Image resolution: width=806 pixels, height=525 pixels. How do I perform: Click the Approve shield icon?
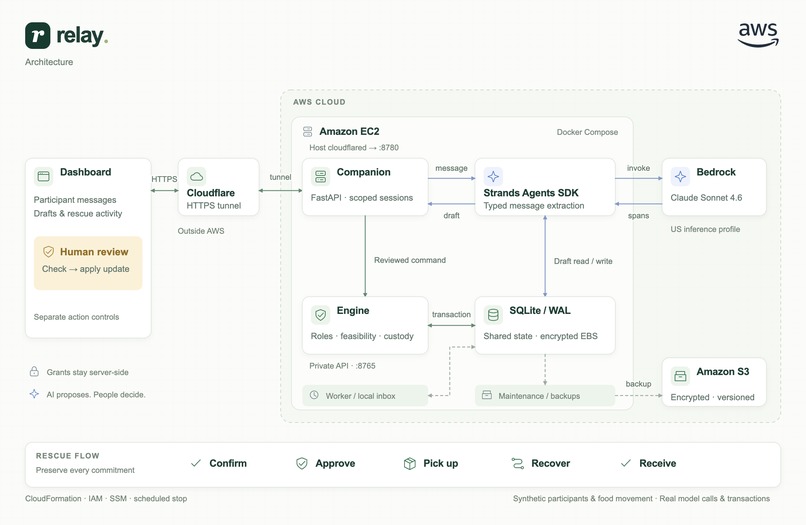click(302, 463)
